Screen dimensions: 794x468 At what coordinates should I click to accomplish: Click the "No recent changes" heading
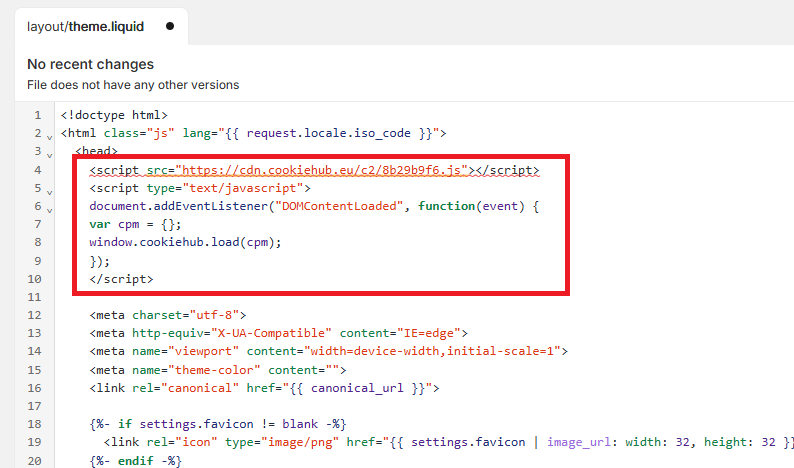(91, 64)
